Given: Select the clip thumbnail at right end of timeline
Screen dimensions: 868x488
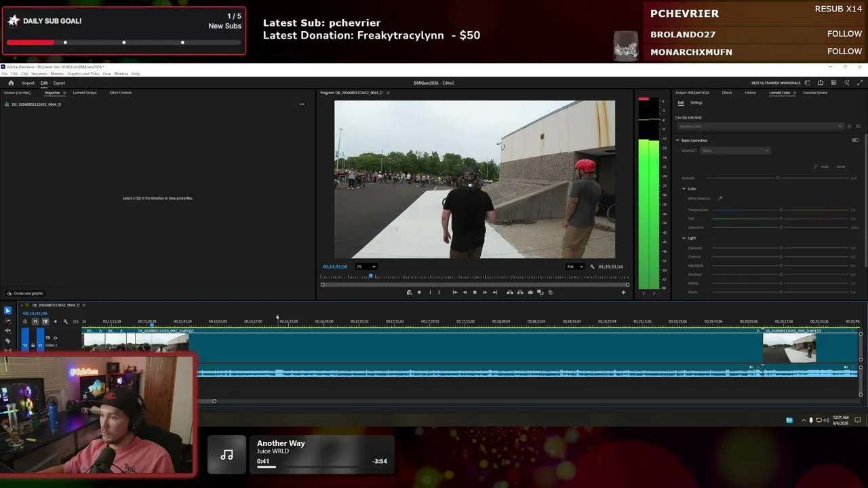Looking at the screenshot, I should tap(789, 349).
